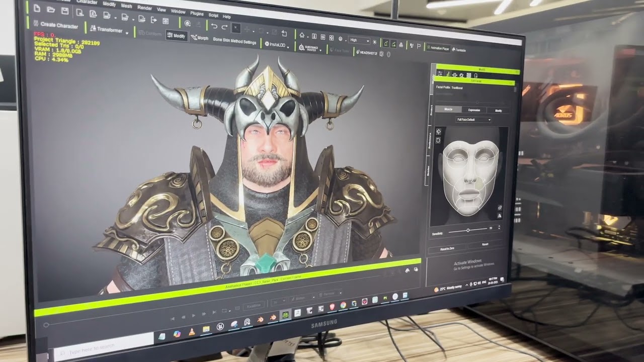Click the Save Project disk icon
644x362 pixels.
(64, 11)
